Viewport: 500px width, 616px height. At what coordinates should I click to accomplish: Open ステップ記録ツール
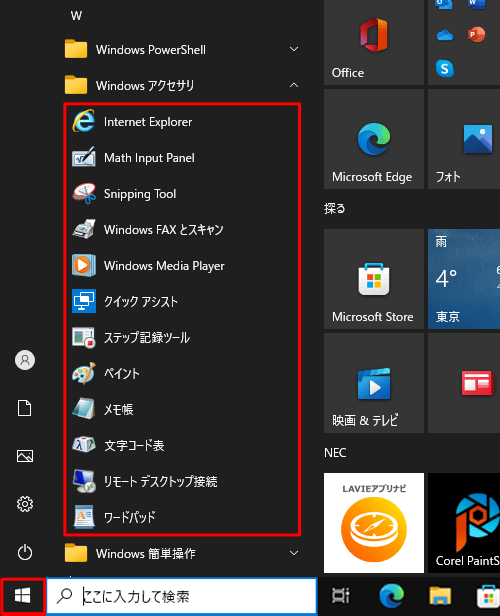click(x=182, y=337)
